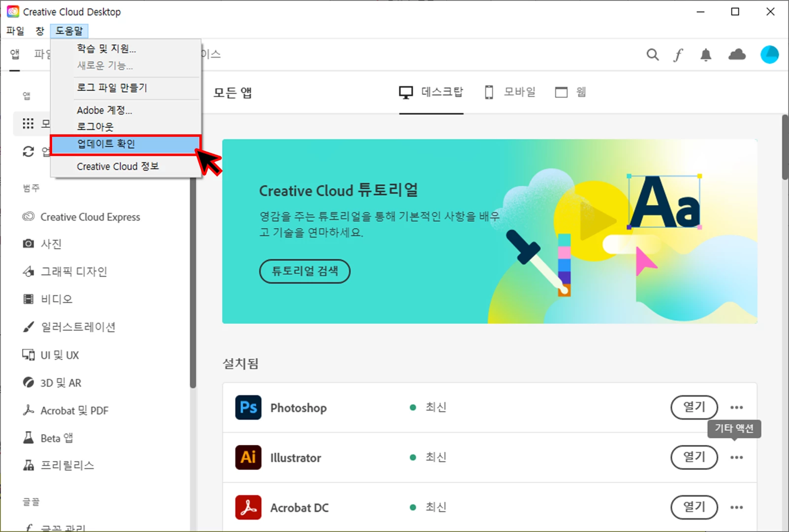Select the UI 및 UX category
Screen dimensions: 789x532
50,355
